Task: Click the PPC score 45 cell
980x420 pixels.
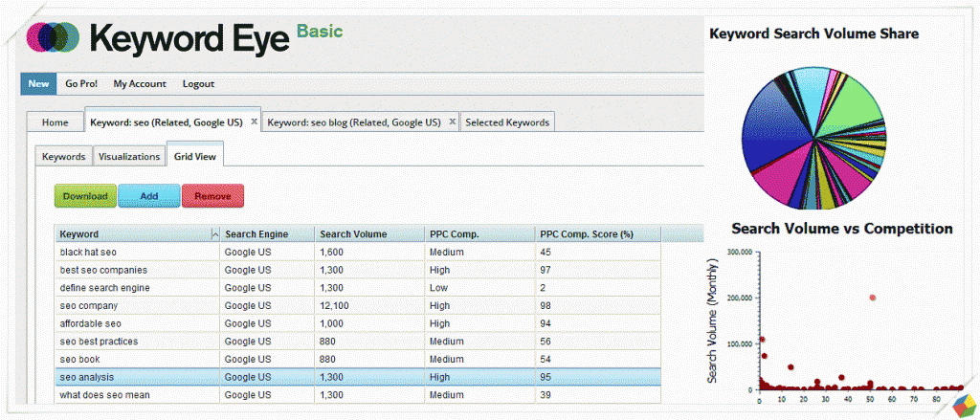Action: pos(598,252)
